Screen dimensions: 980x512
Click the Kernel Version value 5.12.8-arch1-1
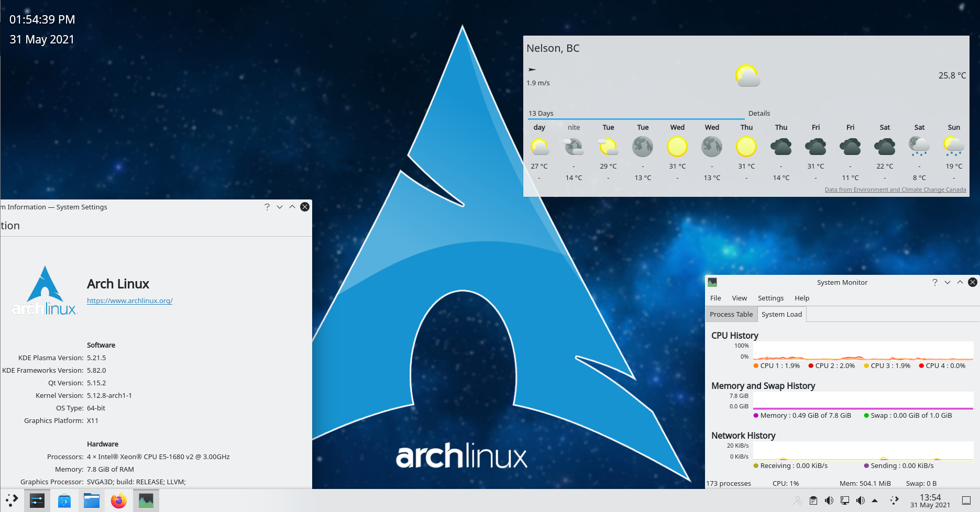tap(109, 395)
